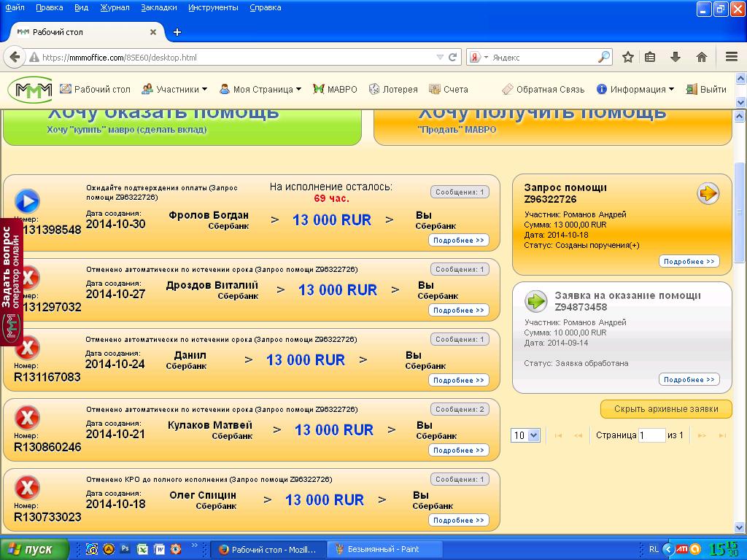Open the Счета page

449,89
